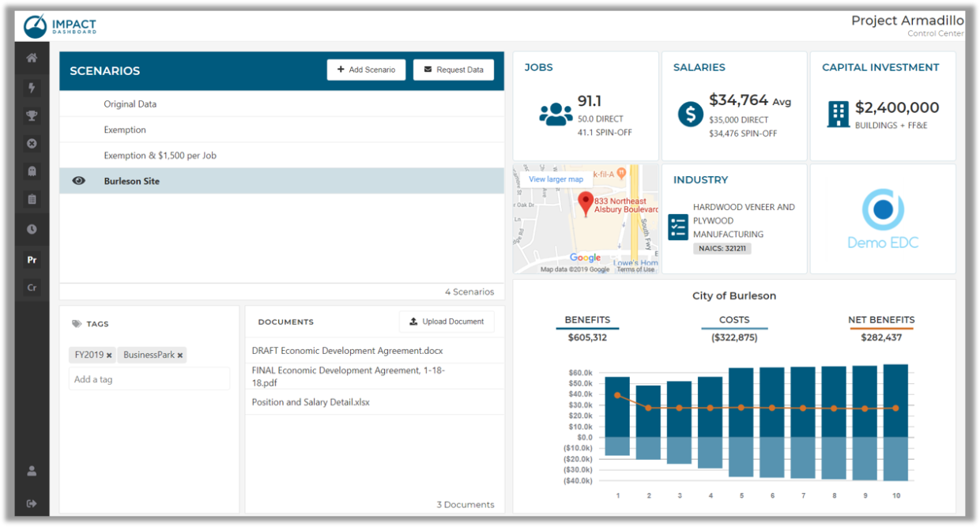Click the user profile icon at bottom left

click(x=32, y=471)
